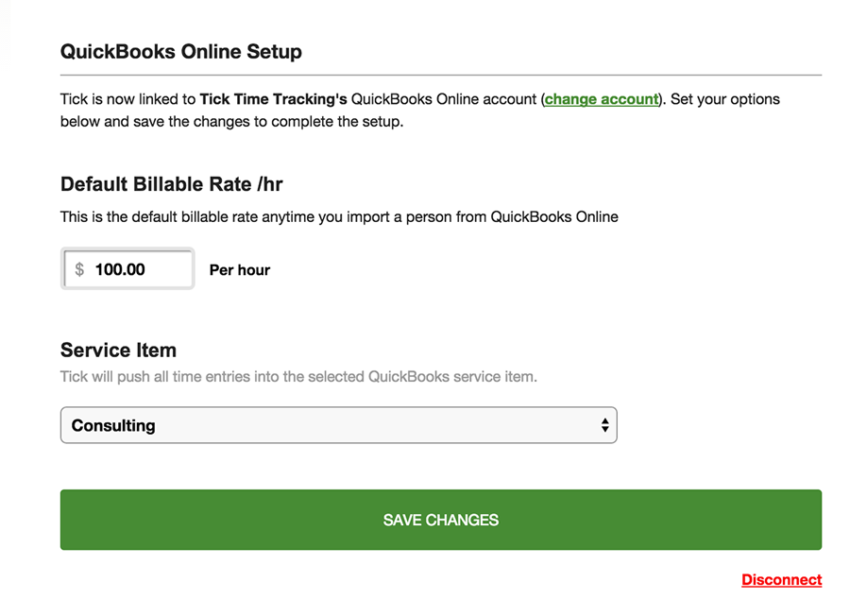This screenshot has width=850, height=616.
Task: Click the dollar sign in rate field
Action: [79, 269]
